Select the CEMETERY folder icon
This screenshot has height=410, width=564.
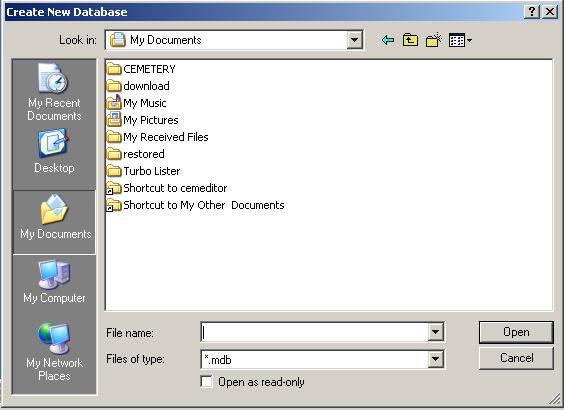[x=114, y=68]
